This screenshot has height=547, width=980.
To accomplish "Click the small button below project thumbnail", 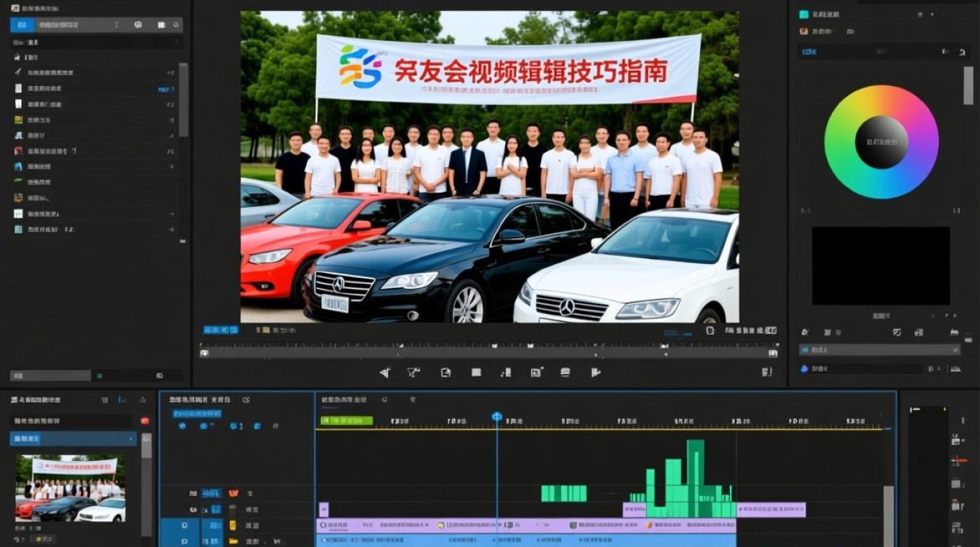I will (x=45, y=539).
